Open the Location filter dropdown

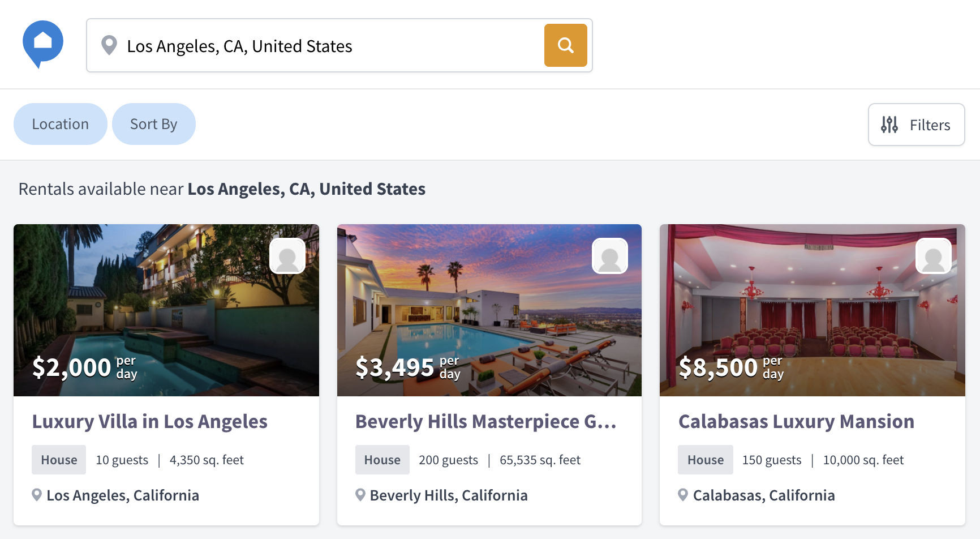61,124
